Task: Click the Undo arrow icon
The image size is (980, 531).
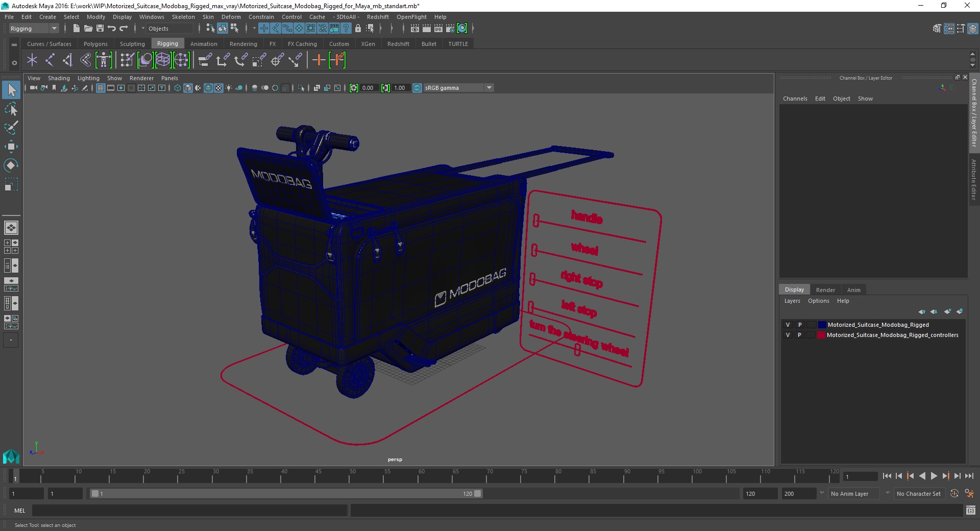Action: pos(112,29)
